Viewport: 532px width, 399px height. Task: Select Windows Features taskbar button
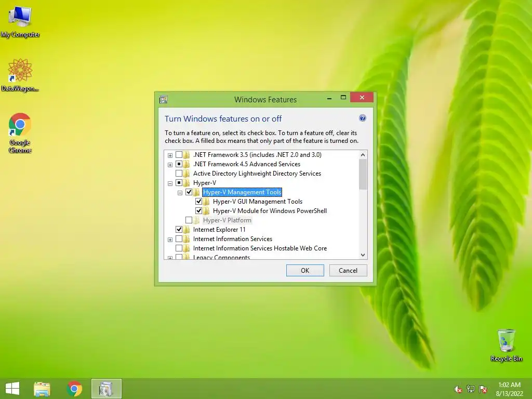click(x=106, y=389)
